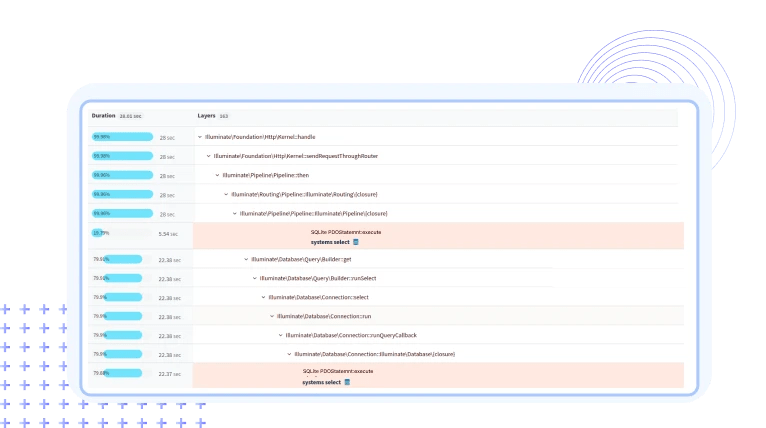Collapse the Connection Database closure layer
The height and width of the screenshot is (428, 766).
(x=290, y=354)
